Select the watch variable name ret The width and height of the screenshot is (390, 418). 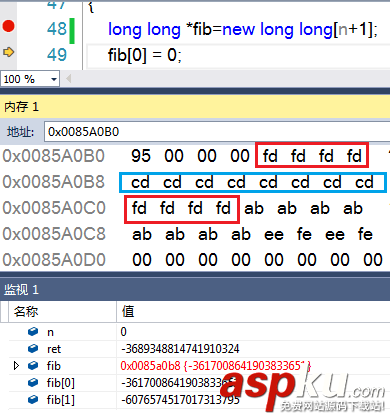54,349
